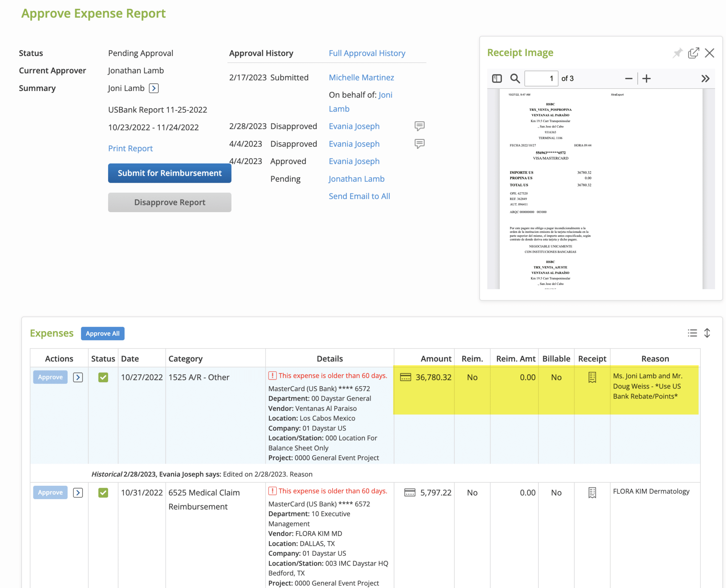The height and width of the screenshot is (588, 726).
Task: Pin the Receipt Image panel
Action: tap(677, 53)
